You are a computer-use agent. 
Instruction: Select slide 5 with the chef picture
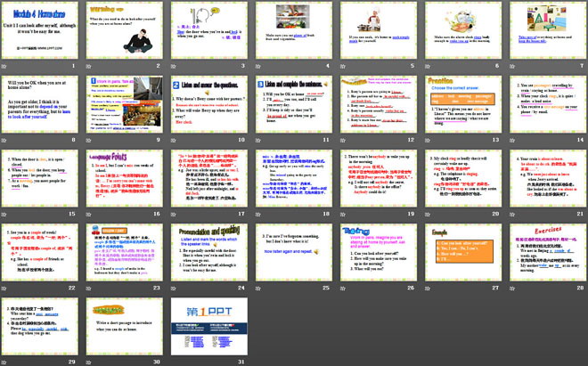pos(379,30)
